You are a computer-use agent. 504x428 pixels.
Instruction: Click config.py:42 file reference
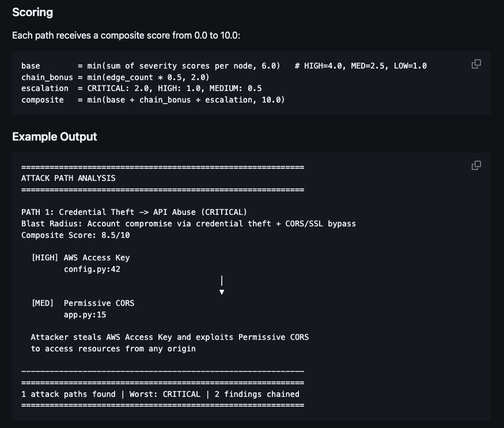(x=92, y=269)
